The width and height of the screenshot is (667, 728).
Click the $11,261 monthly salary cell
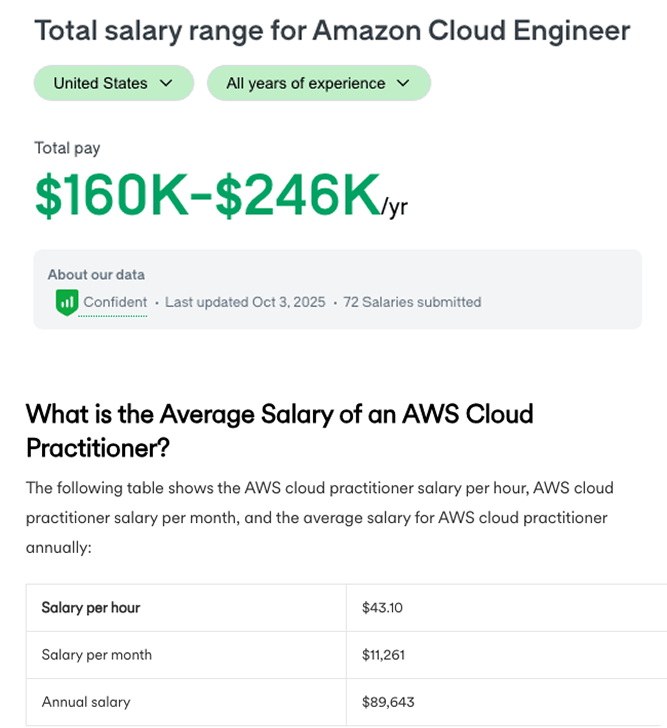point(385,655)
